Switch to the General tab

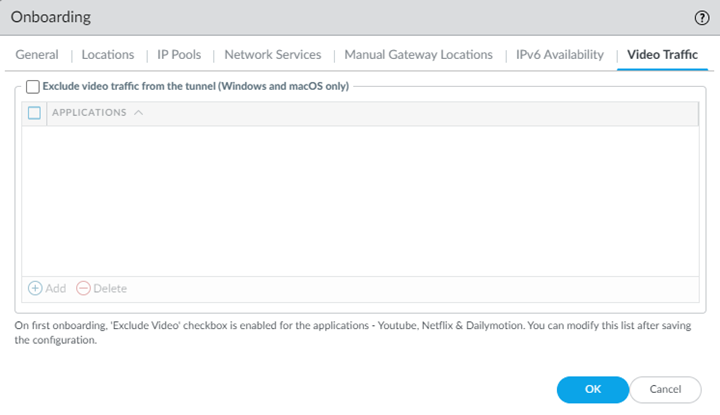tap(37, 55)
